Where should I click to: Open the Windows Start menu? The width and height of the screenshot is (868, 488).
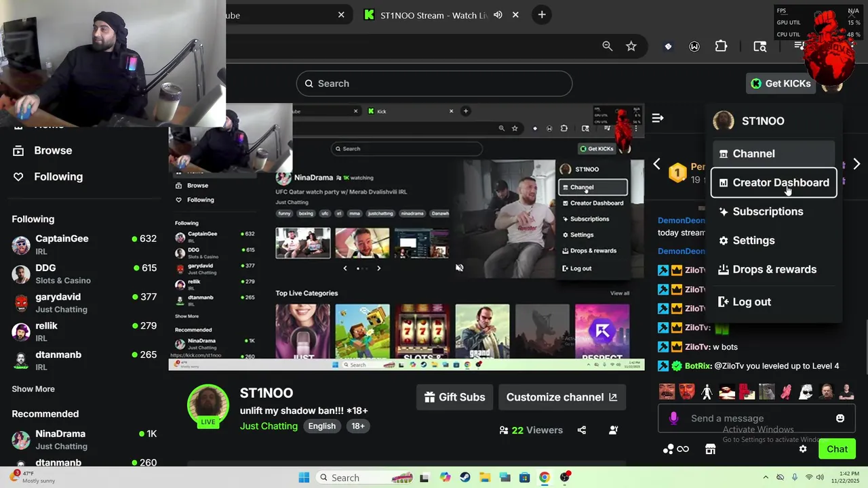tap(304, 477)
